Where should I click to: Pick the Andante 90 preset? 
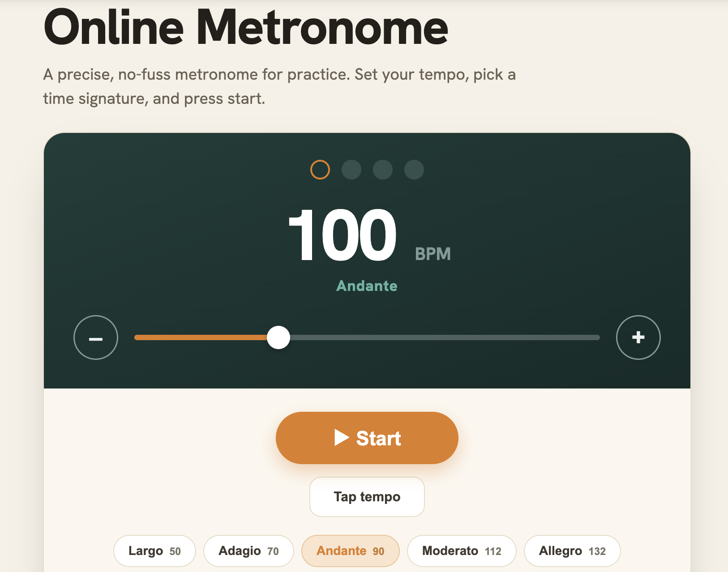[351, 551]
